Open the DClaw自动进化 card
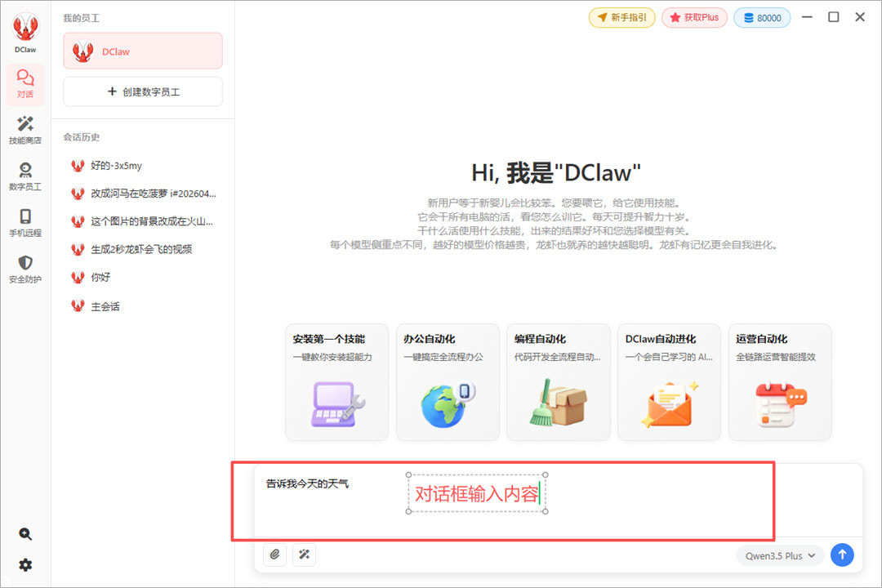 [670, 381]
